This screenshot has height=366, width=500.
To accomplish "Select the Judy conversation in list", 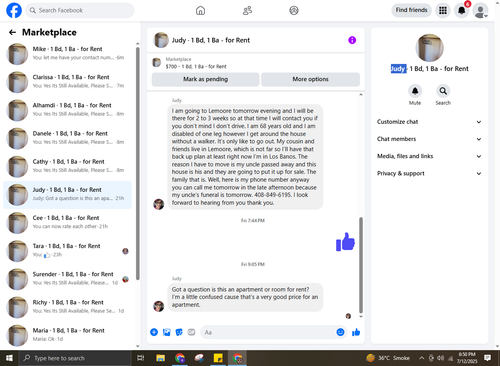I will tap(68, 194).
